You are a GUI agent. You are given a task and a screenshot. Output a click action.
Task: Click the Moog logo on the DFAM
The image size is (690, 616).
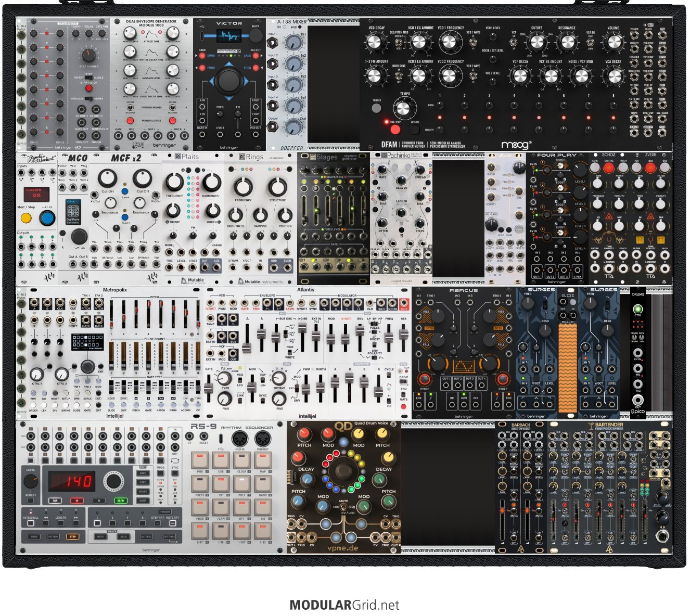coord(516,144)
